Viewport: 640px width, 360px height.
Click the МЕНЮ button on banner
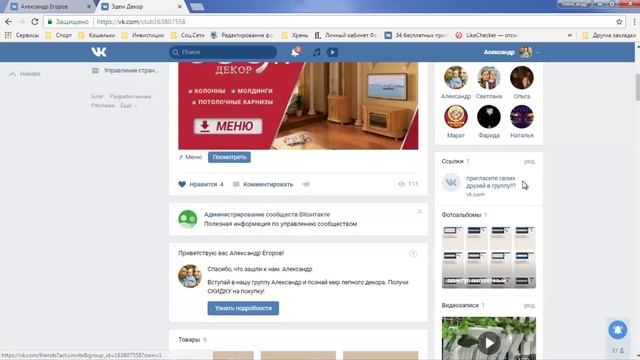tap(228, 126)
